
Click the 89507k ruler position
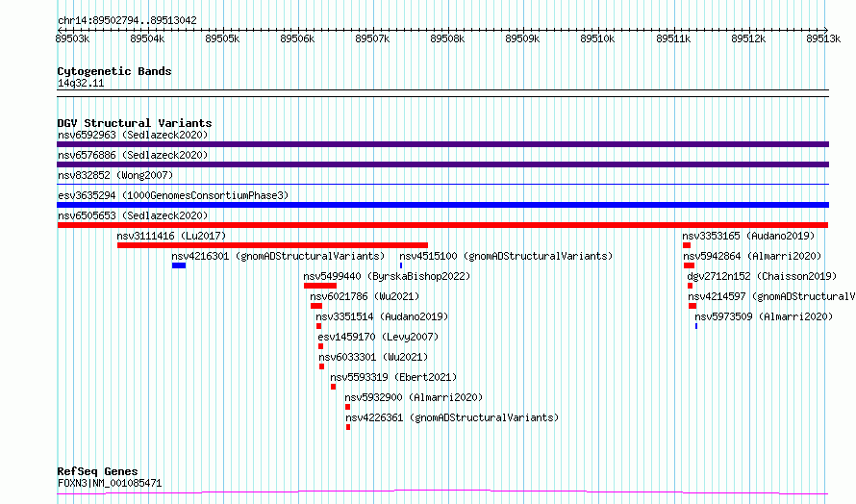click(x=372, y=38)
